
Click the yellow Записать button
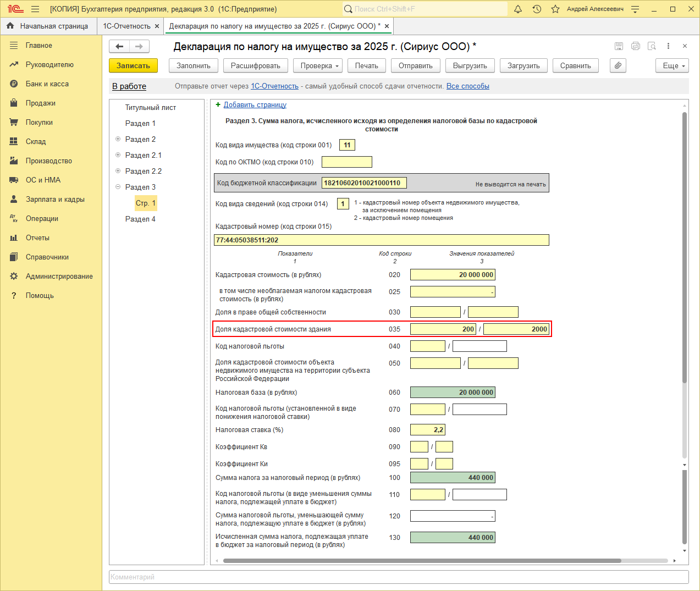[x=133, y=65]
